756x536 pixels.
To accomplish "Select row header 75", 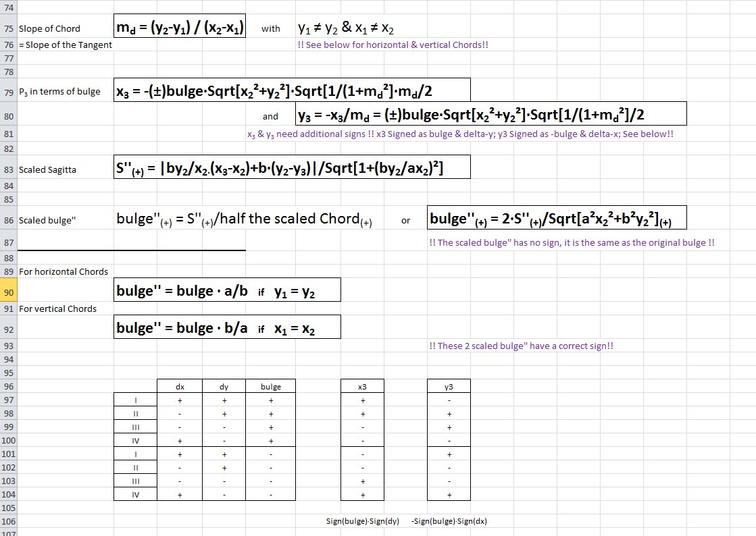I will coord(8,29).
